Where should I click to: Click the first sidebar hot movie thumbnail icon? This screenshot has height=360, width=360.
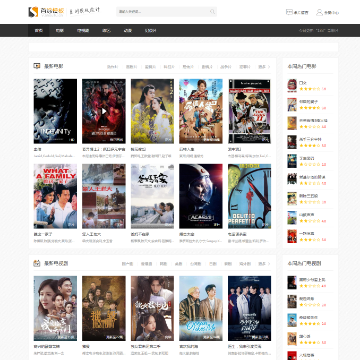pos(292,86)
